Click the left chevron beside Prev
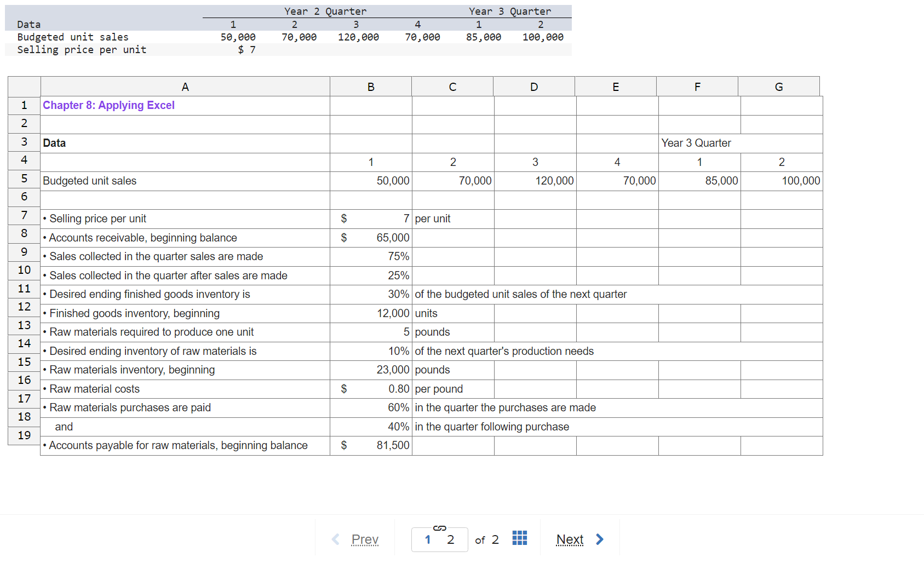924x563 pixels. point(335,539)
